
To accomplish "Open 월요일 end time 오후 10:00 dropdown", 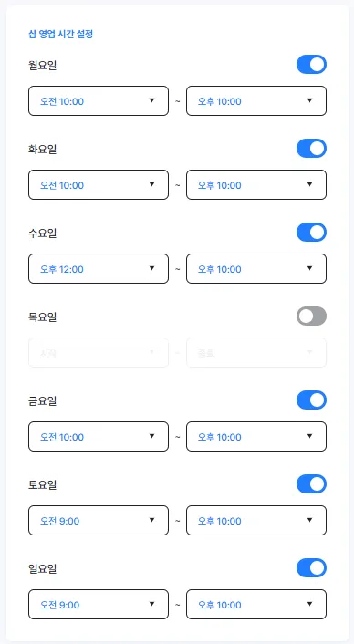I will (x=256, y=100).
